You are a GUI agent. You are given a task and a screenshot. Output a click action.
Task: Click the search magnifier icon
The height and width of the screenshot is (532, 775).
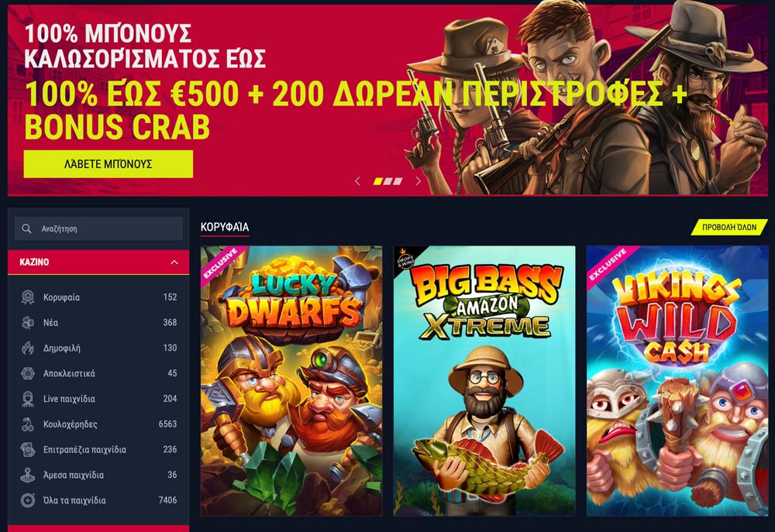click(x=26, y=228)
